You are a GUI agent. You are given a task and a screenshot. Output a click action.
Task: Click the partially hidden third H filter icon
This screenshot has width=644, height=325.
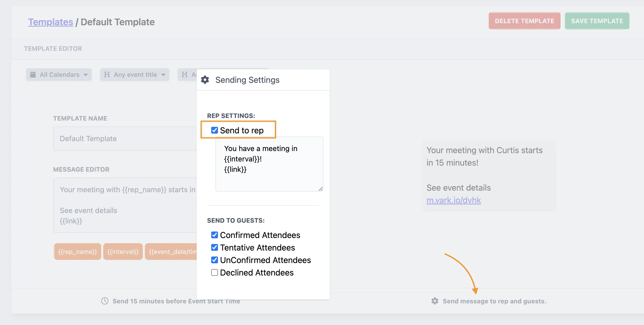coord(184,74)
